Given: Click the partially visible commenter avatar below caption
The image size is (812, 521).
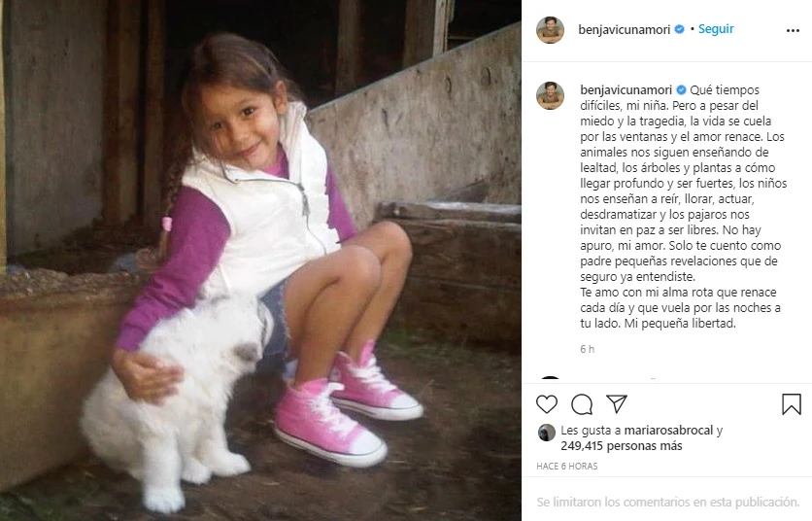Looking at the screenshot, I should pos(550,378).
